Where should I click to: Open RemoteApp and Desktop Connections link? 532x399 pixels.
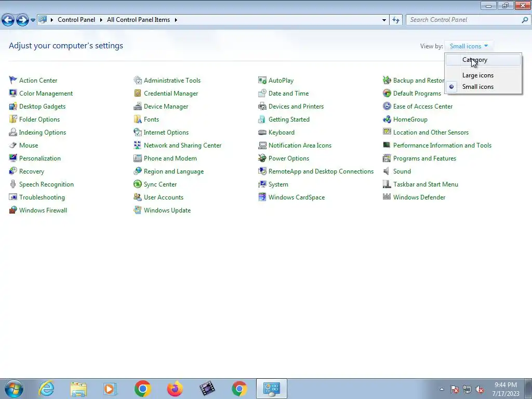click(x=321, y=171)
